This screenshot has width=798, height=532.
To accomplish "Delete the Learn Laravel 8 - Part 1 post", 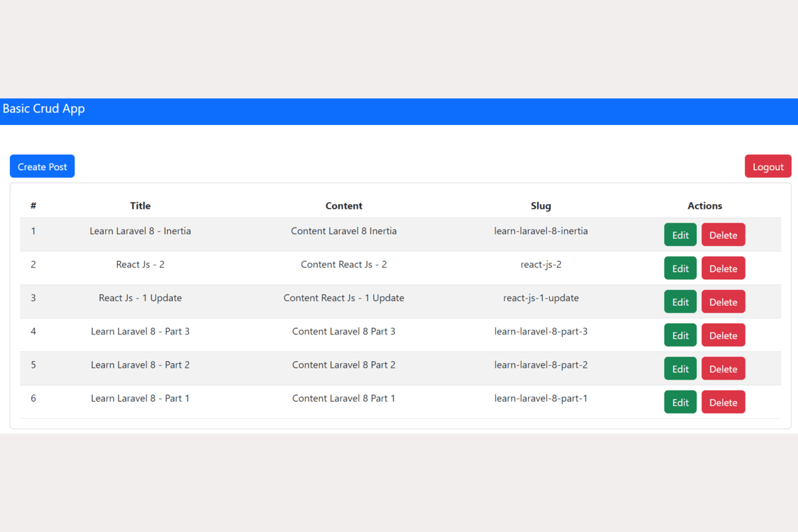I will tap(723, 402).
